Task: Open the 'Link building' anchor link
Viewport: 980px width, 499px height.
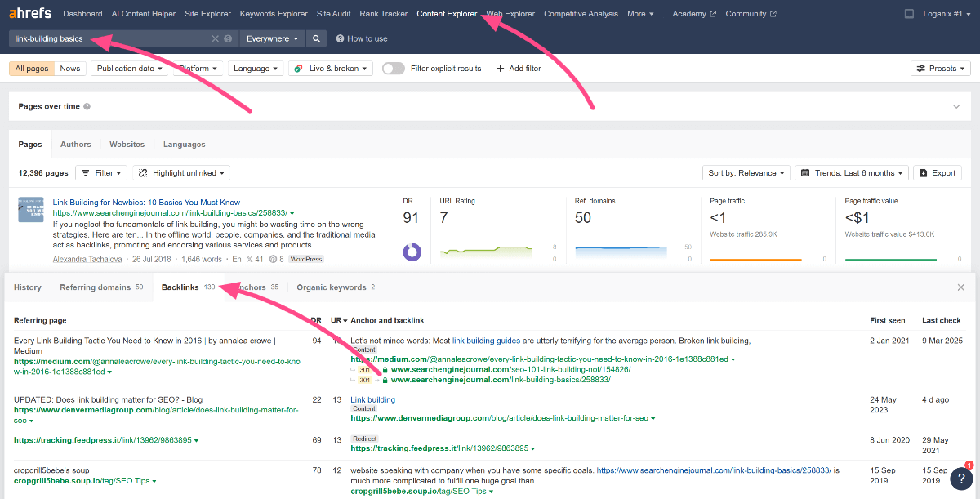Action: pos(372,400)
